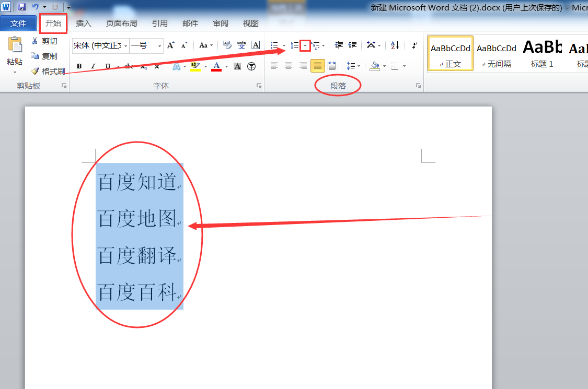Image resolution: width=588 pixels, height=389 pixels.
Task: Toggle the highlighted Justify alignment button
Action: tap(318, 66)
